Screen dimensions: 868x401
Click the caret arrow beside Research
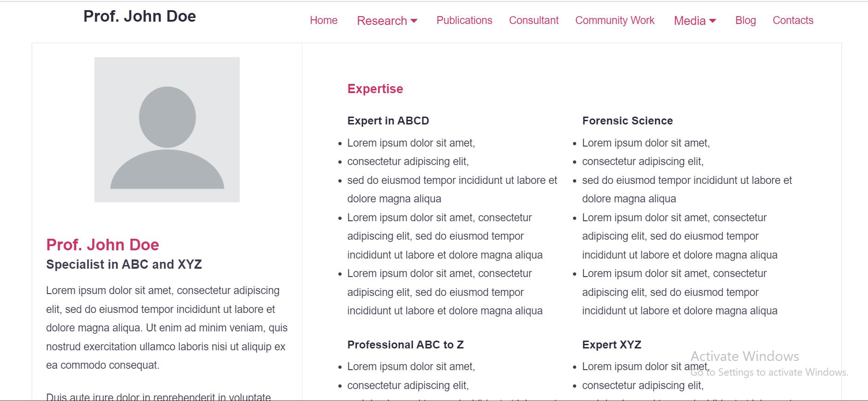pos(414,21)
